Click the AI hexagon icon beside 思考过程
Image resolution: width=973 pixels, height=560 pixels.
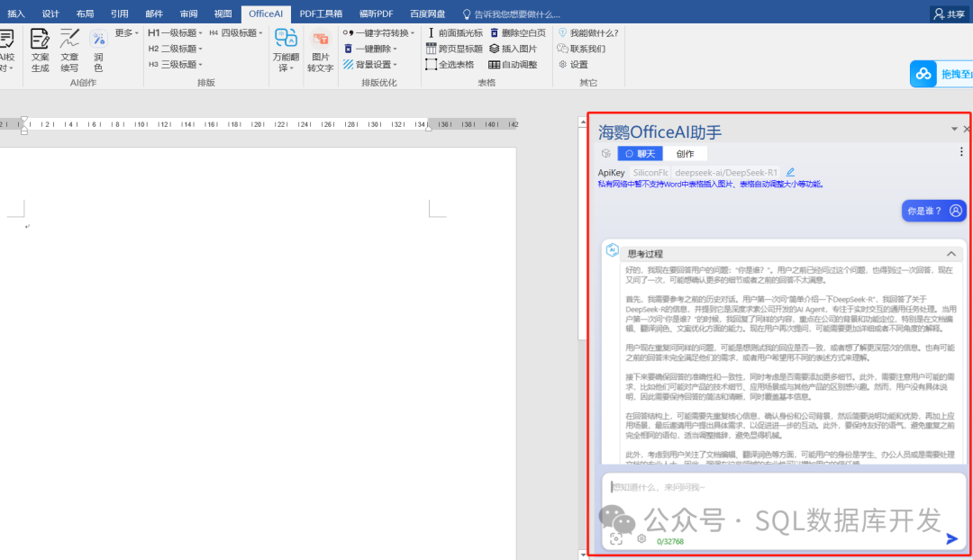click(612, 250)
